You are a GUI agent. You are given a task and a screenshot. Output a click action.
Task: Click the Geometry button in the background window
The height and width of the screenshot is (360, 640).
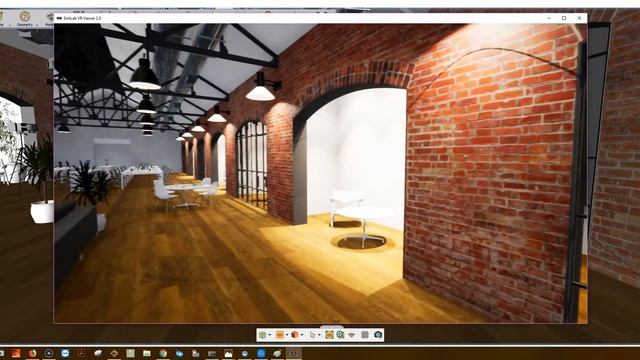(25, 19)
